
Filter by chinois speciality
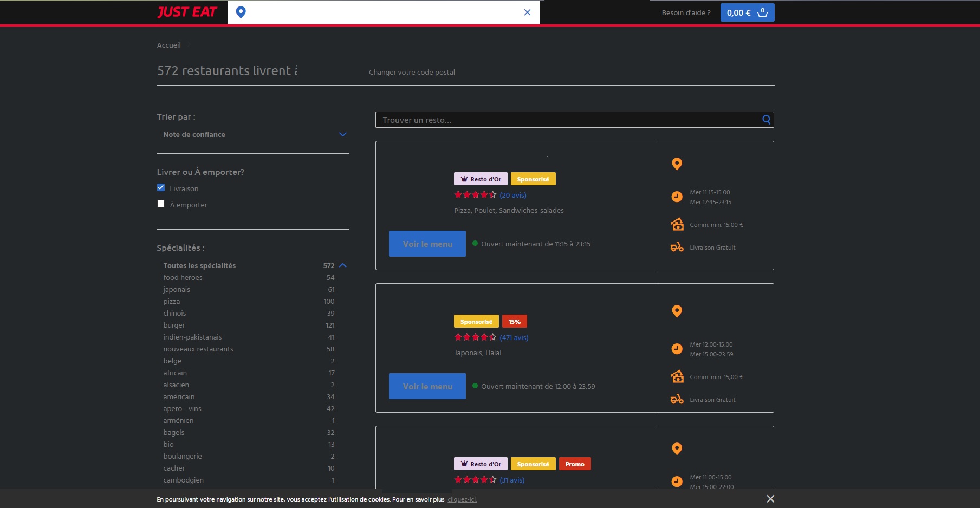point(174,313)
